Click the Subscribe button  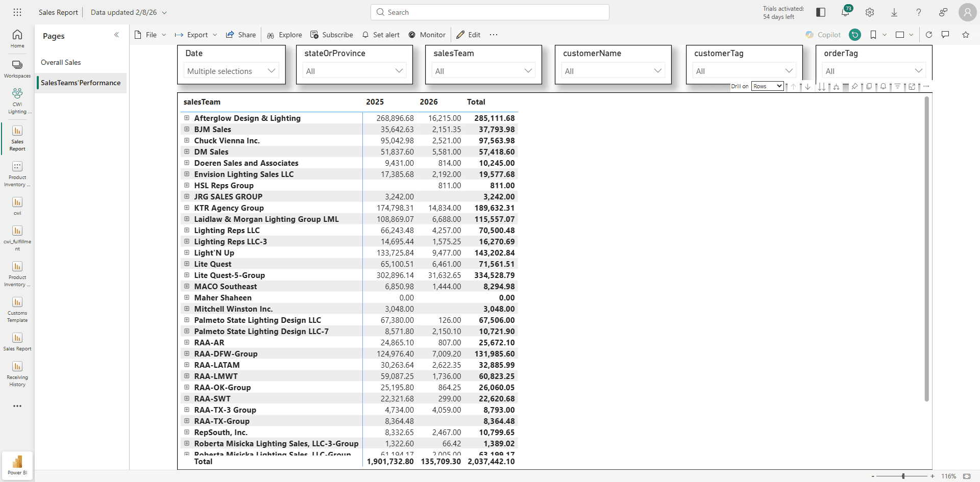point(332,35)
